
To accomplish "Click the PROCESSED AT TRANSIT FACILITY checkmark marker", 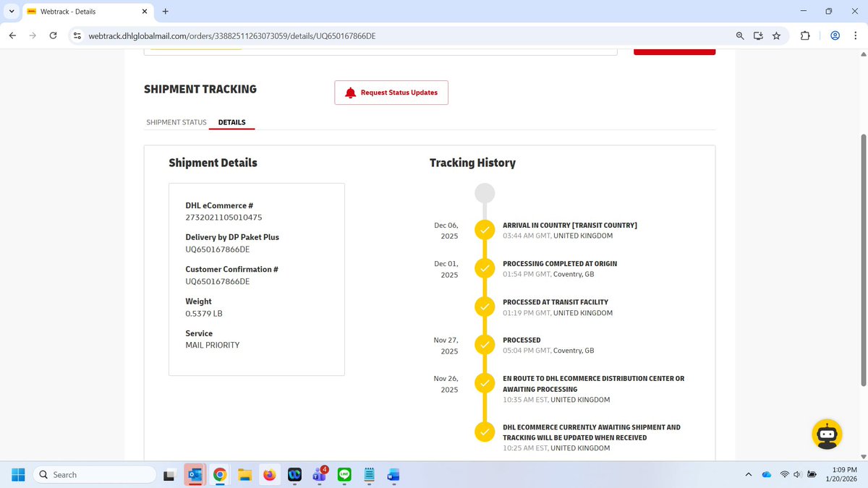I will click(x=485, y=307).
